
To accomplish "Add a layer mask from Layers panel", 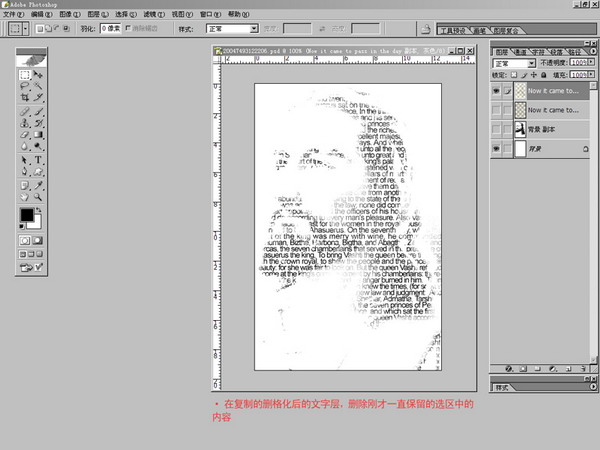I will click(523, 368).
